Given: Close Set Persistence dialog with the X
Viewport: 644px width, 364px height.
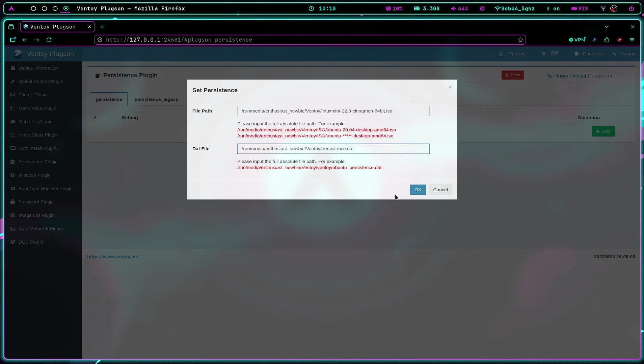Looking at the screenshot, I should [x=450, y=87].
